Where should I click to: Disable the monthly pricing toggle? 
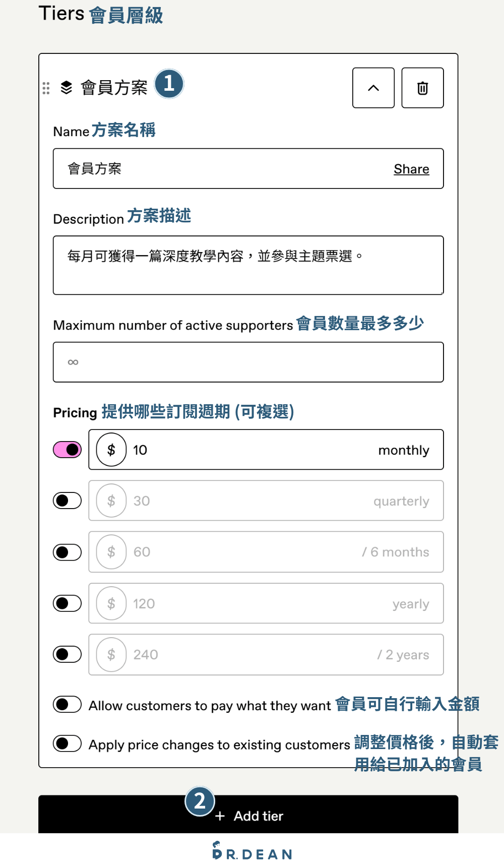tap(67, 449)
